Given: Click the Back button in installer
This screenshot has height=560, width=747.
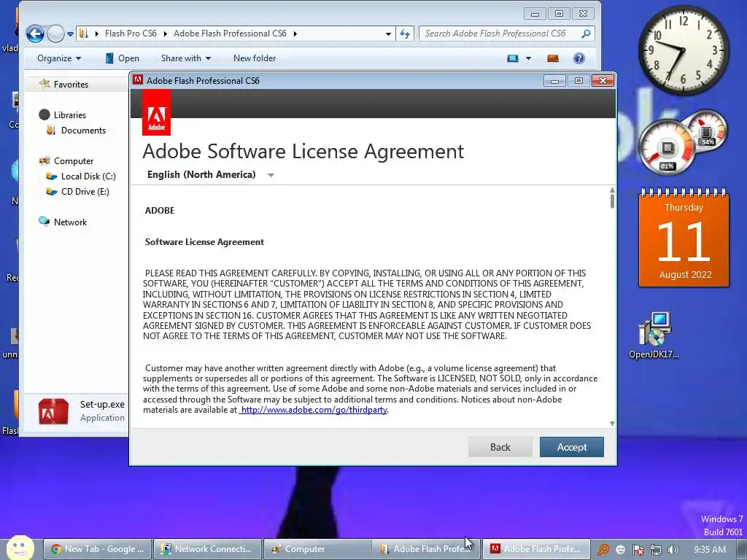Looking at the screenshot, I should (x=500, y=447).
